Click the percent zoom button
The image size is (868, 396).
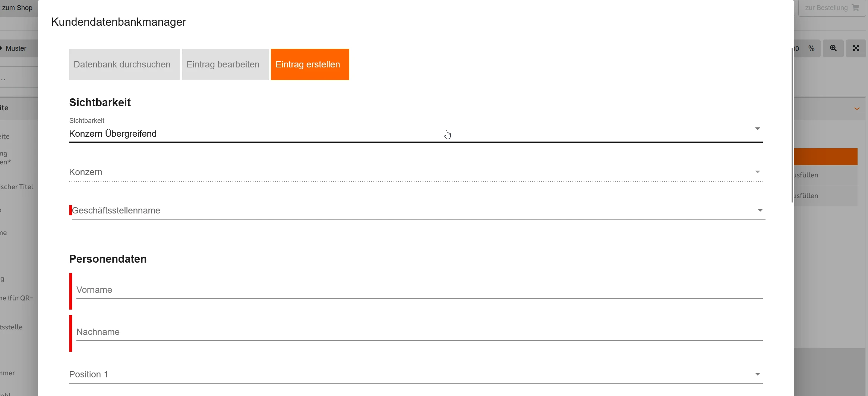pyautogui.click(x=811, y=48)
